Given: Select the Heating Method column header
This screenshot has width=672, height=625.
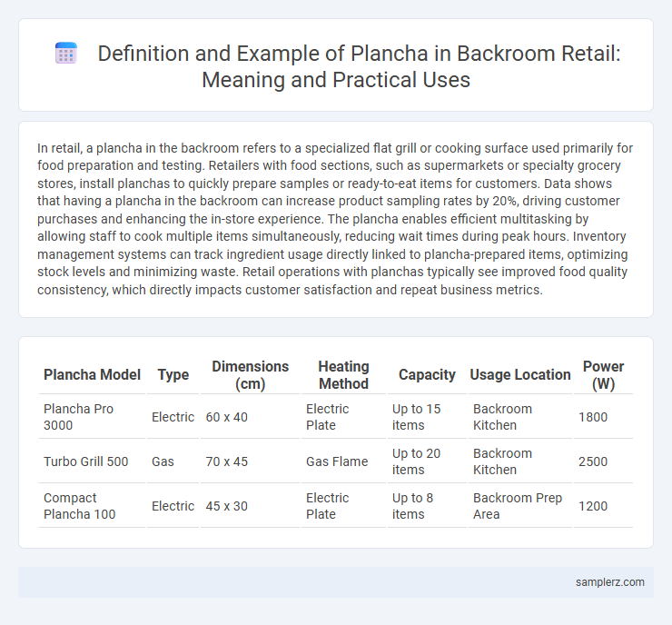Looking at the screenshot, I should tap(343, 374).
